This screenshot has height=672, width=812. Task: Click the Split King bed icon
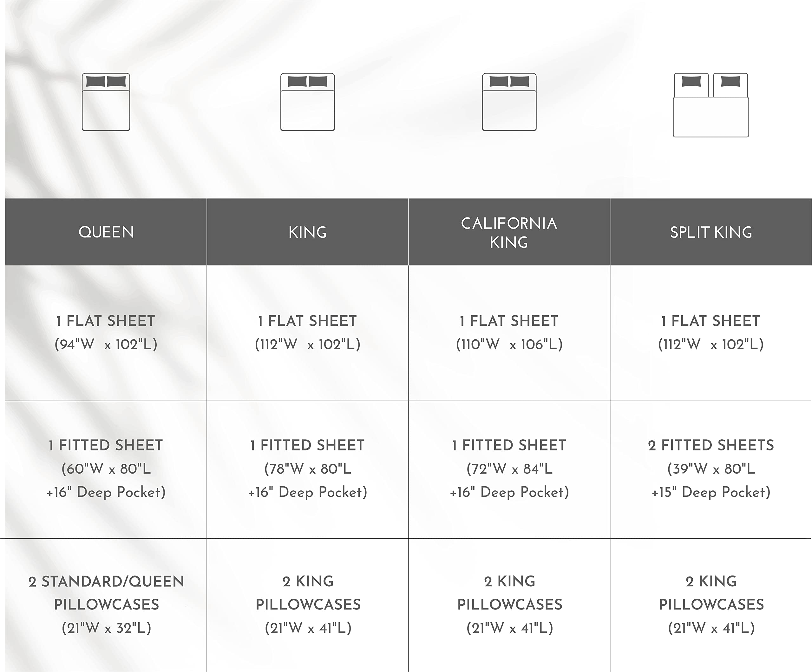711,105
